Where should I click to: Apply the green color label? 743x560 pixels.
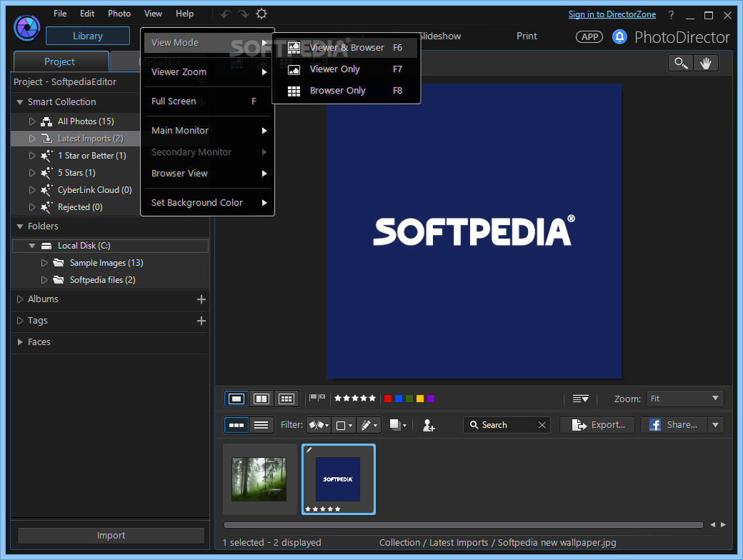point(409,399)
